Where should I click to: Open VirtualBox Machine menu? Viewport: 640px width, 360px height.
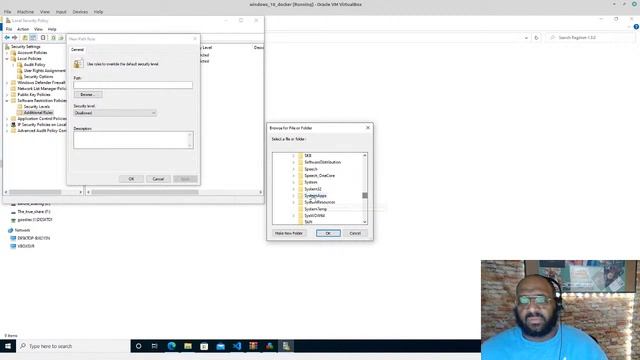(25, 12)
